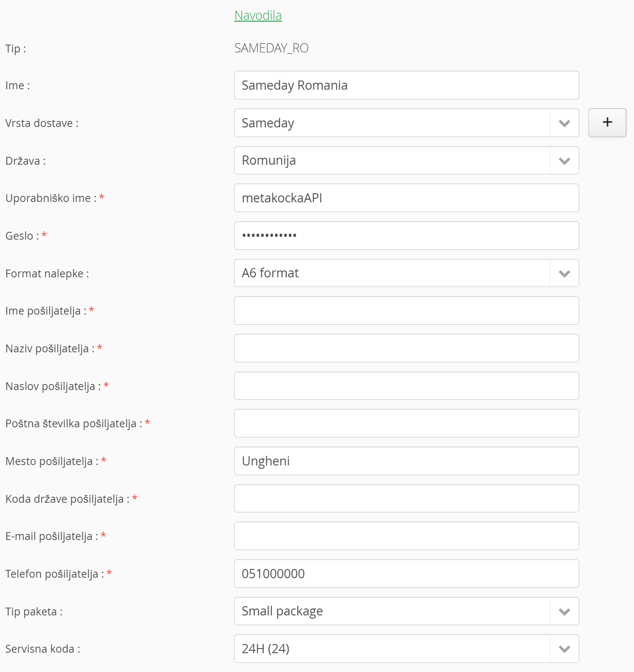Select the SAMEDAY_RO type value text
Viewport: 634px width, 672px height.
[x=271, y=48]
